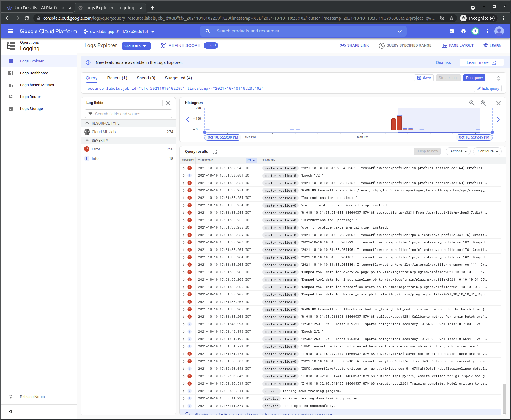Screen dimensions: 511x420
Task: Open the Google Cloud navigation hamburger menu
Action: [x=11, y=31]
